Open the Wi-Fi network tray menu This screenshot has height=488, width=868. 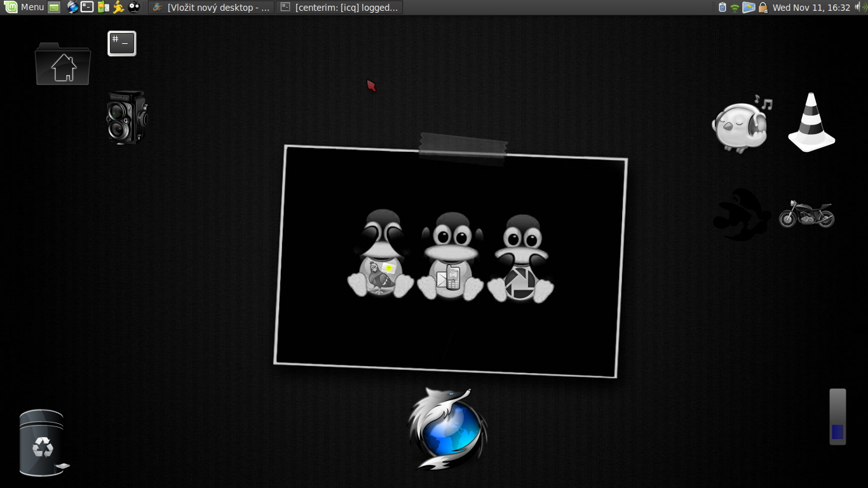(735, 8)
